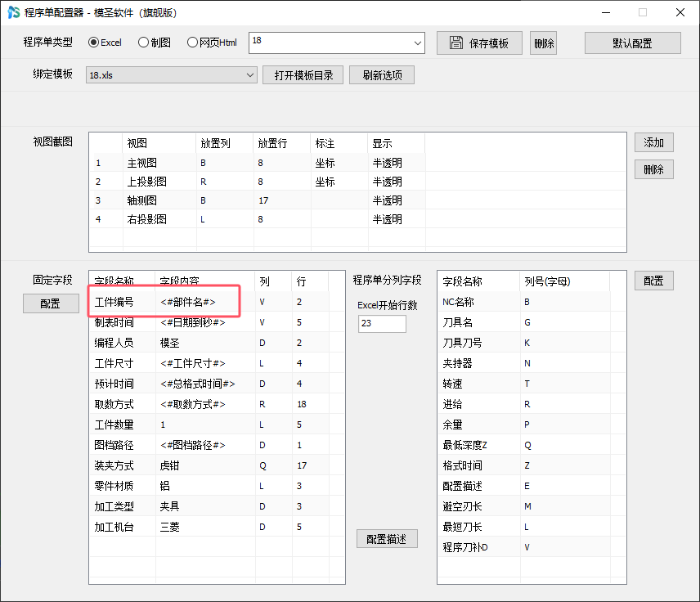Viewport: 700px width, 602px height.
Task: Click 添加 to add a view screenshot
Action: pos(654,142)
